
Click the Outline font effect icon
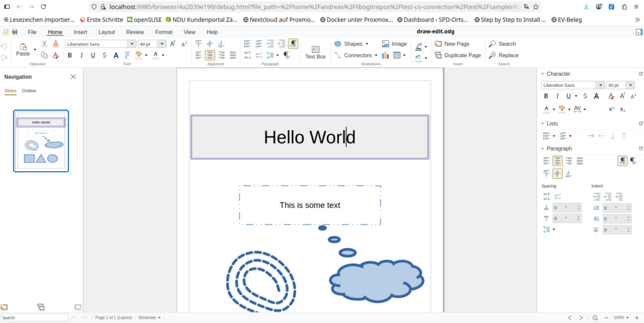127,55
